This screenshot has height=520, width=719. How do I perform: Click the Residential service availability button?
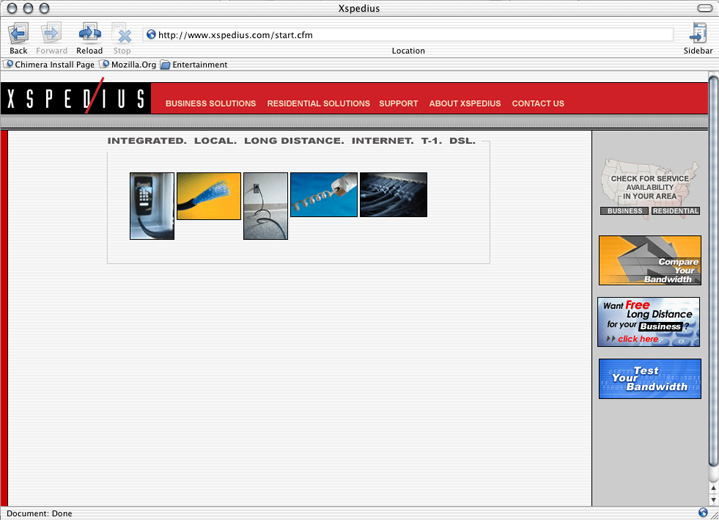[x=676, y=211]
